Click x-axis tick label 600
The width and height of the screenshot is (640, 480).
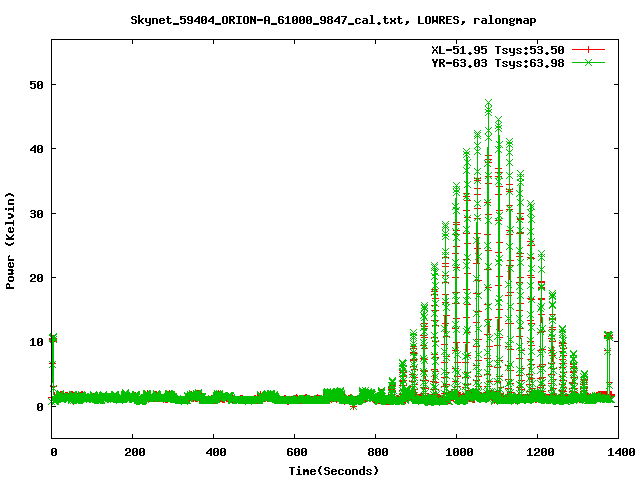296,452
